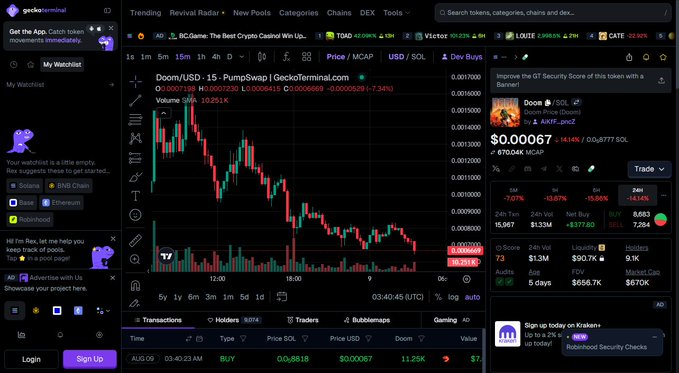Open the Price USD column filter

point(368,338)
